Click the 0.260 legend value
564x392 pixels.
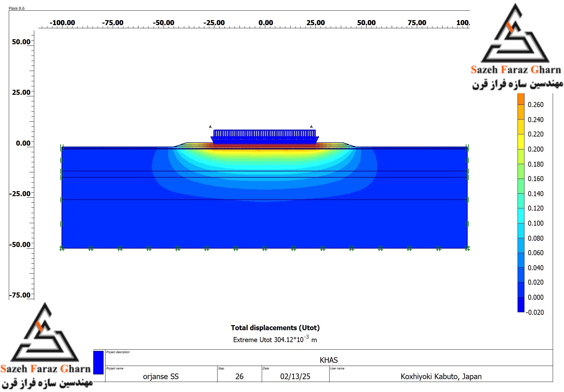point(535,105)
